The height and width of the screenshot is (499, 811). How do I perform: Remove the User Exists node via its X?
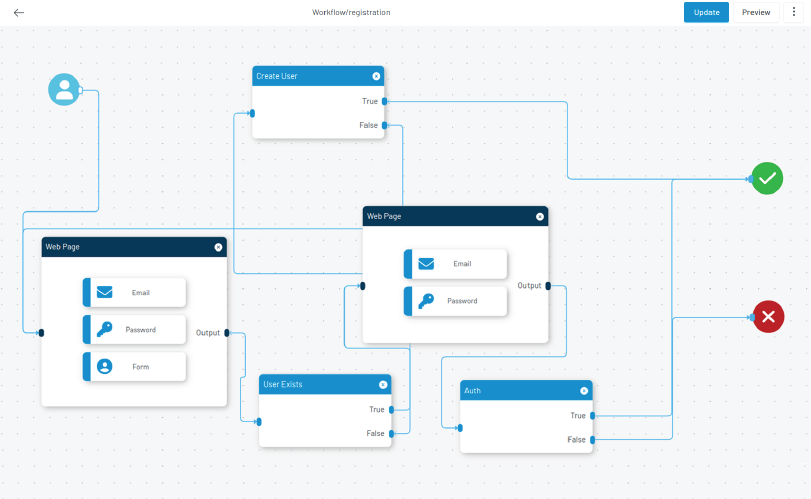(383, 384)
